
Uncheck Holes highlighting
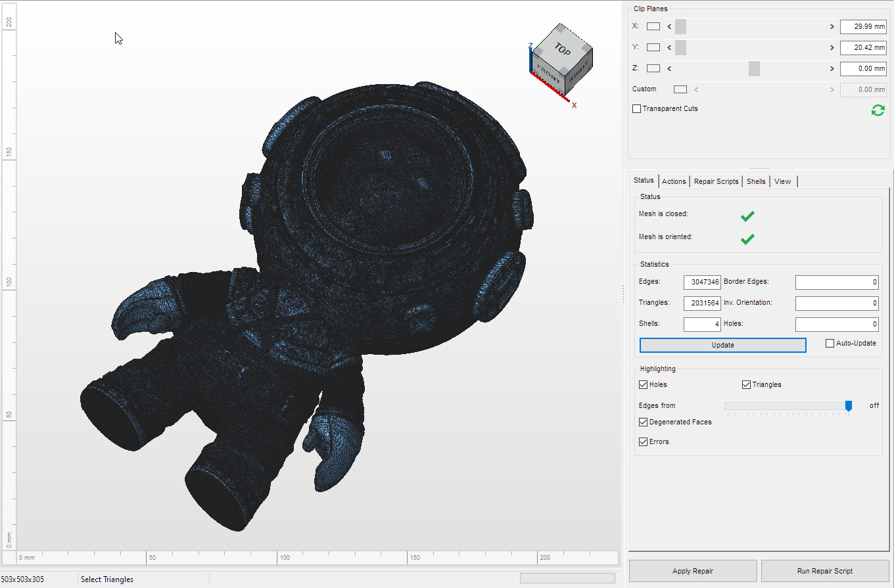643,385
